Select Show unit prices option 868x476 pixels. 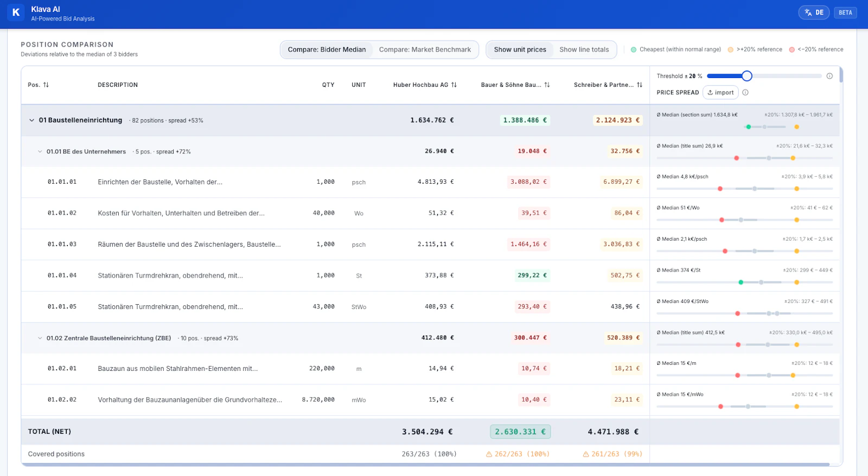click(x=520, y=49)
